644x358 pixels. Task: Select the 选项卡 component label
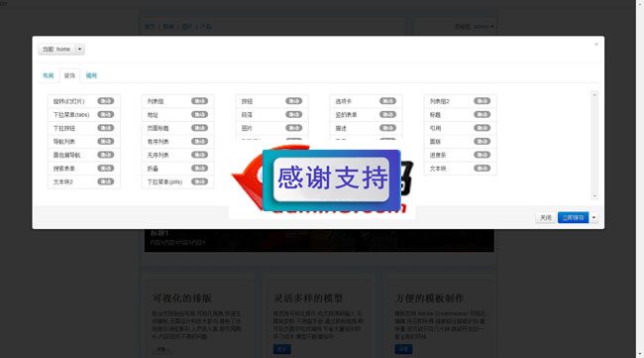[344, 101]
